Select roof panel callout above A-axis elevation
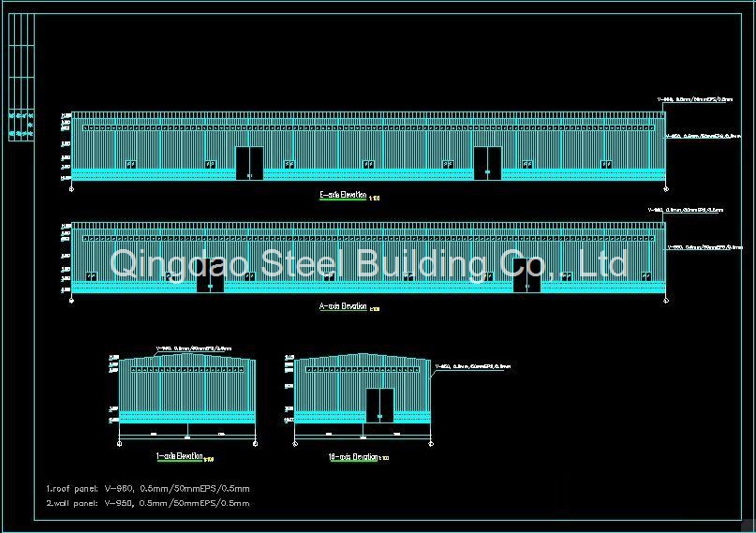This screenshot has height=533, width=756. pyautogui.click(x=685, y=210)
